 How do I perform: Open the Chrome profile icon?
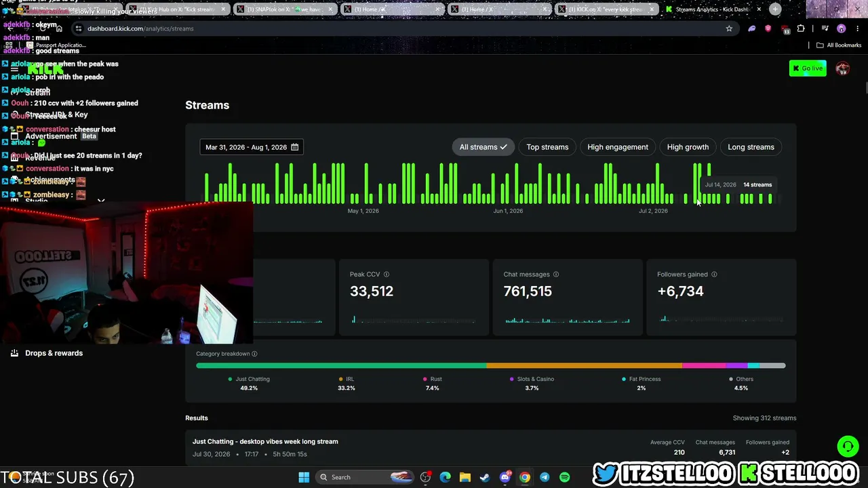[842, 28]
